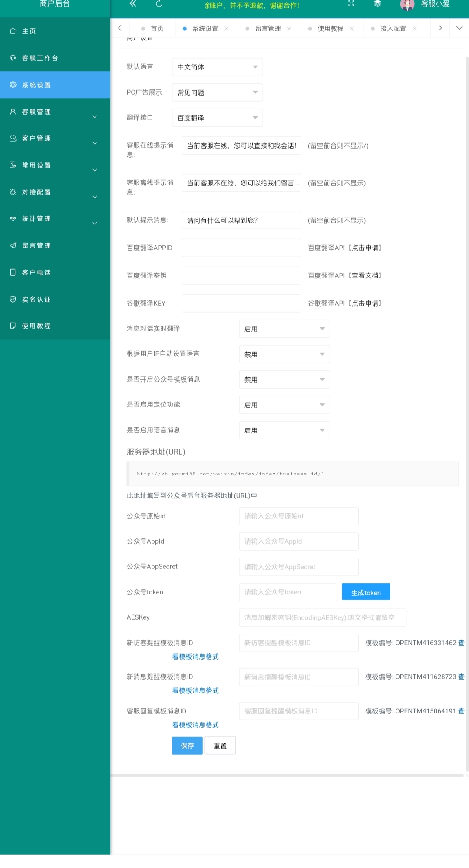Close the 系统设置 tab
The height and width of the screenshot is (868, 469).
226,29
